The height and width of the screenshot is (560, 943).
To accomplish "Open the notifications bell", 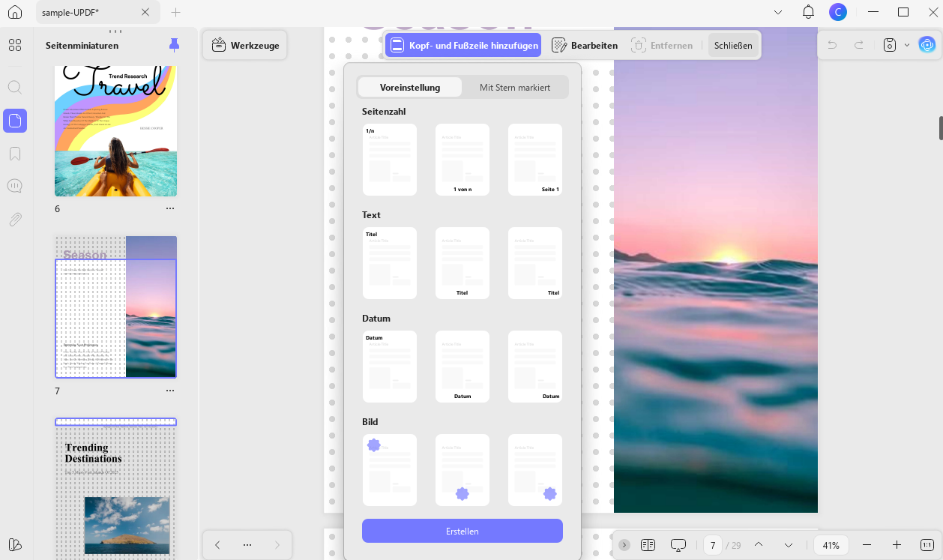I will pos(808,12).
